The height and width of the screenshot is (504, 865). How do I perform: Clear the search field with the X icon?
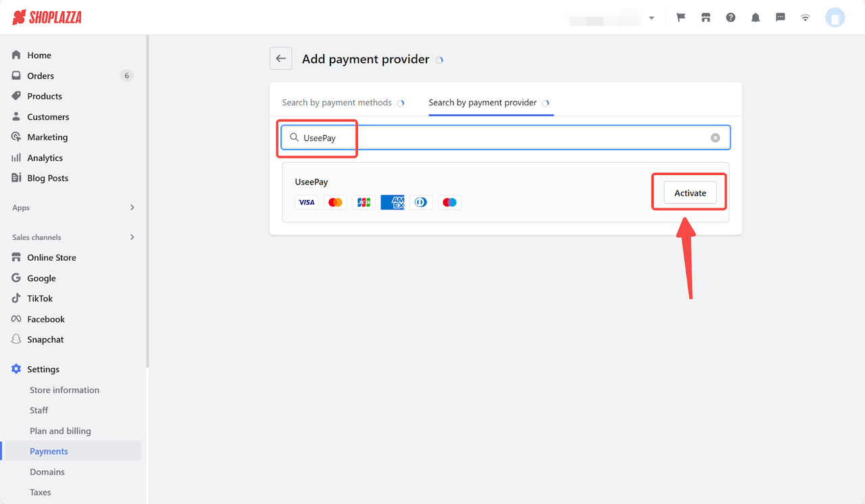[716, 138]
